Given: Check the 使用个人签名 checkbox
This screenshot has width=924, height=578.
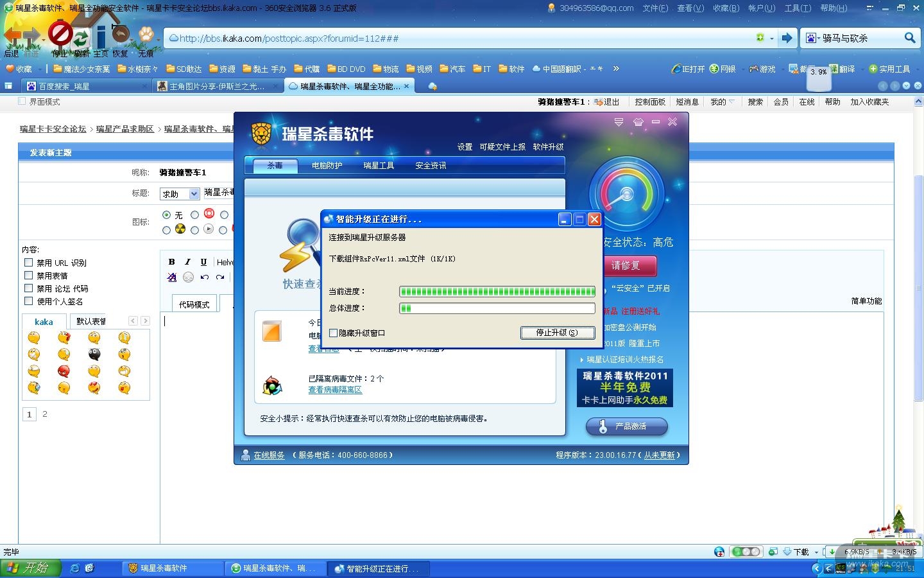Looking at the screenshot, I should (x=28, y=301).
